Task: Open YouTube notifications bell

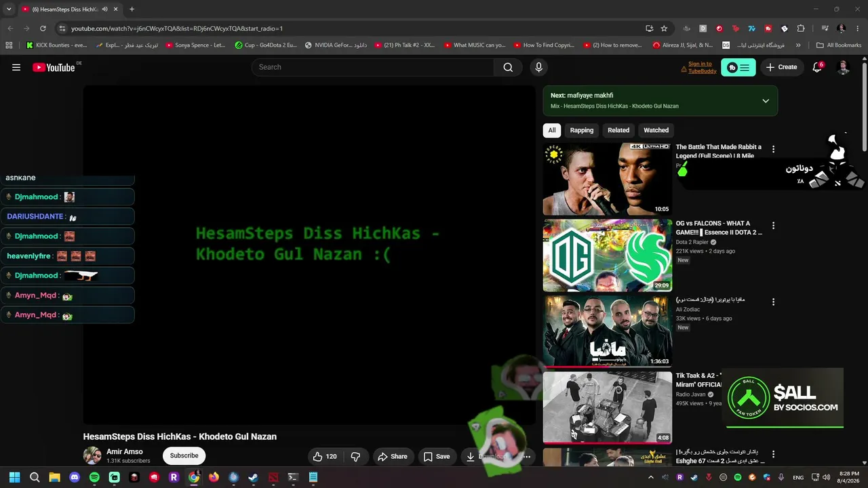Action: coord(817,67)
